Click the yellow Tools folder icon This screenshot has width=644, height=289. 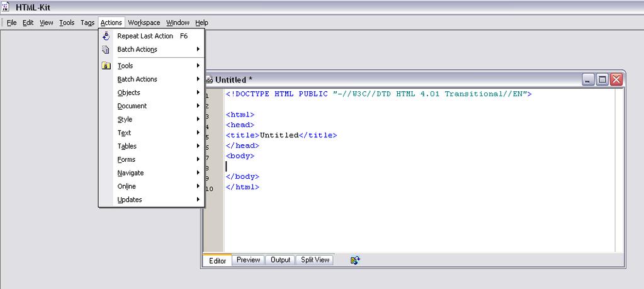pos(106,65)
